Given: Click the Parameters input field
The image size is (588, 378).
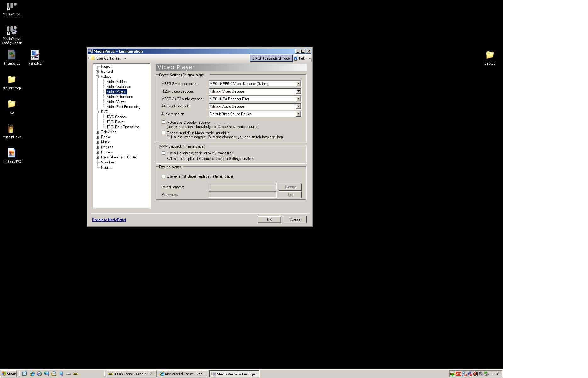Looking at the screenshot, I should (243, 195).
